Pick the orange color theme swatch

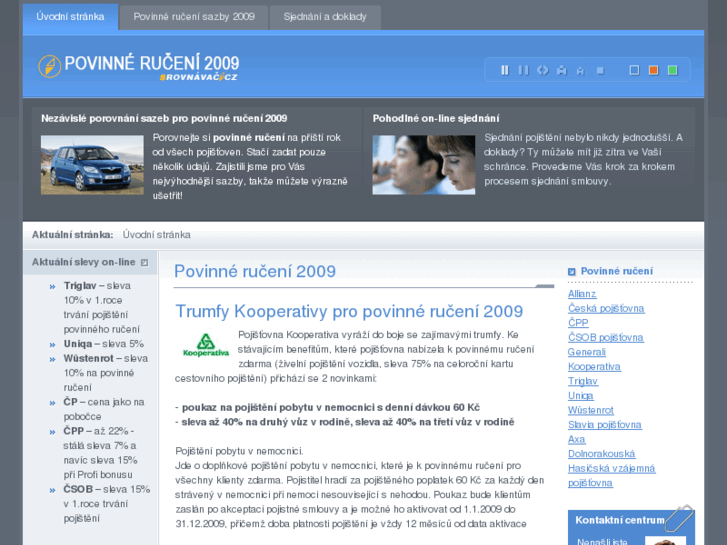(653, 70)
